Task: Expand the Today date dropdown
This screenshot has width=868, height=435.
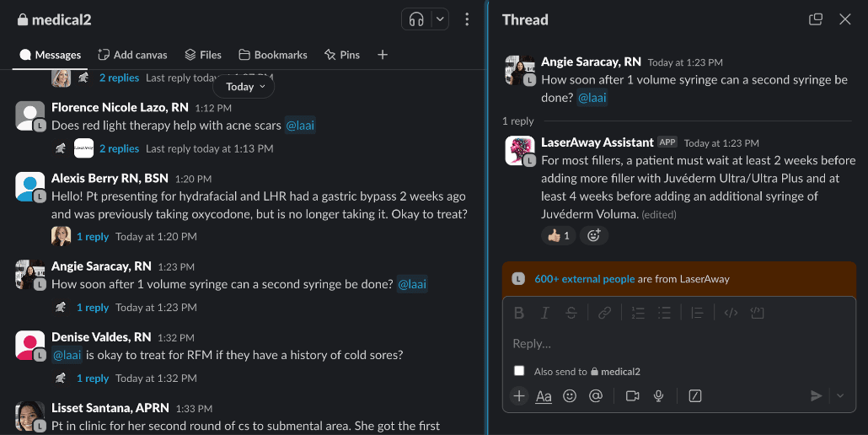Action: click(244, 86)
